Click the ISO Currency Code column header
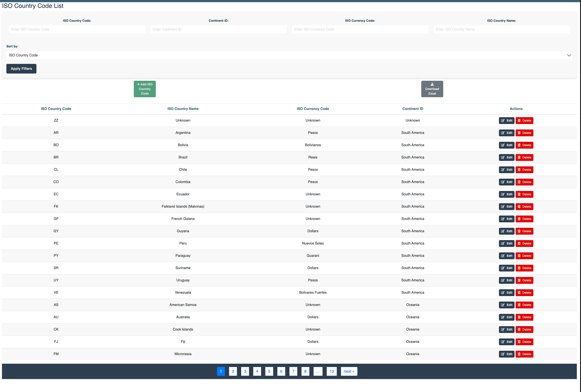This screenshot has height=392, width=581. (313, 109)
